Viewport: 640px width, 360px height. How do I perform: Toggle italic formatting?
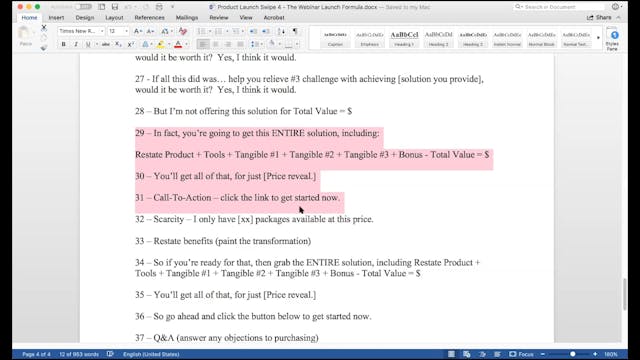point(76,44)
